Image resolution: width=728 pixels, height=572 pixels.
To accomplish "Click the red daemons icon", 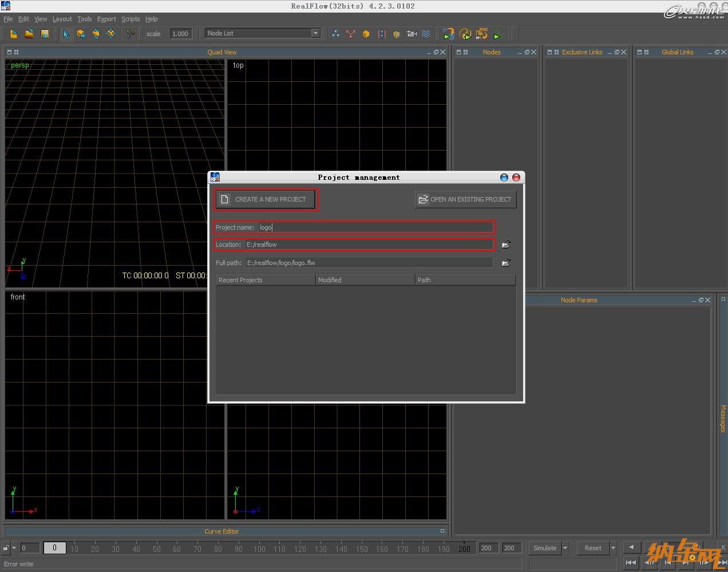I will 351,34.
